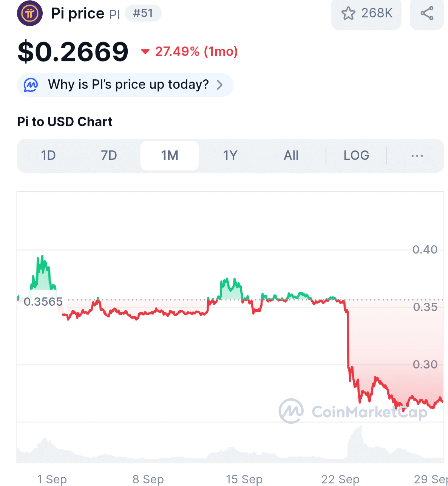Show the All time chart range
The height and width of the screenshot is (486, 448).
[291, 156]
